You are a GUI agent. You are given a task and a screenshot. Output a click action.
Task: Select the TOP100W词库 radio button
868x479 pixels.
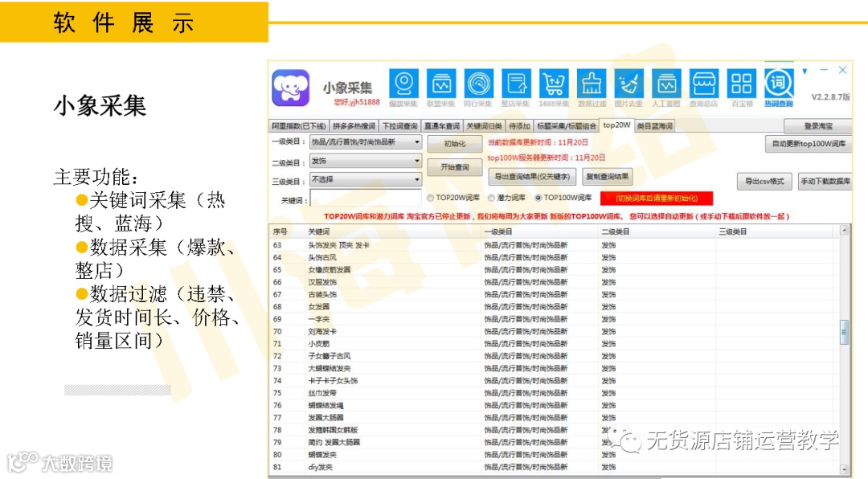point(538,198)
